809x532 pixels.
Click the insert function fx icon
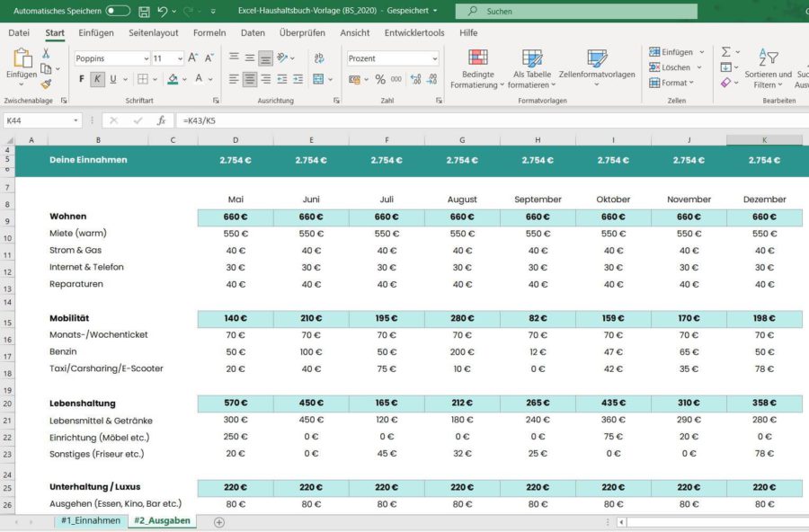162,120
